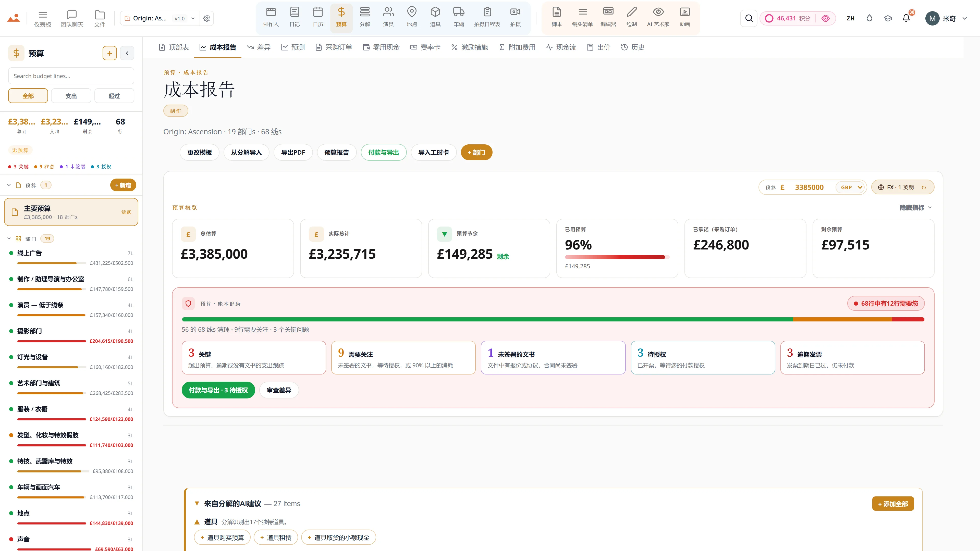Click the magnifier search icon in header

(749, 18)
